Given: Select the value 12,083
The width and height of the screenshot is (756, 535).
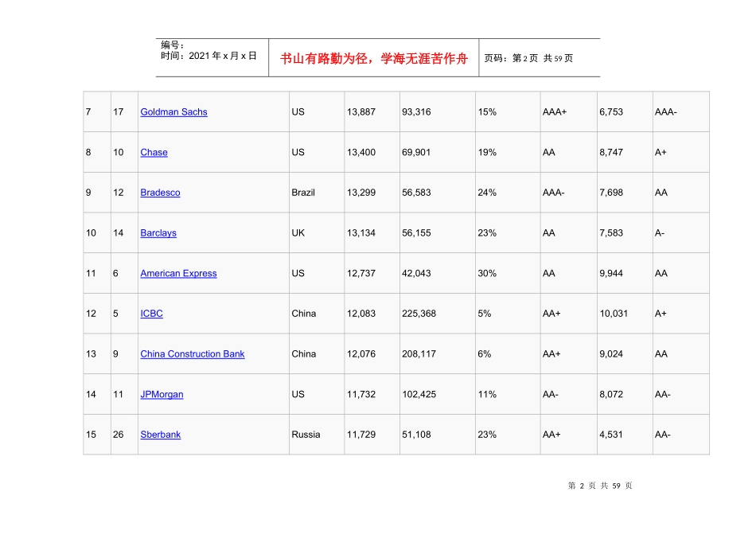Looking at the screenshot, I should pyautogui.click(x=360, y=314).
